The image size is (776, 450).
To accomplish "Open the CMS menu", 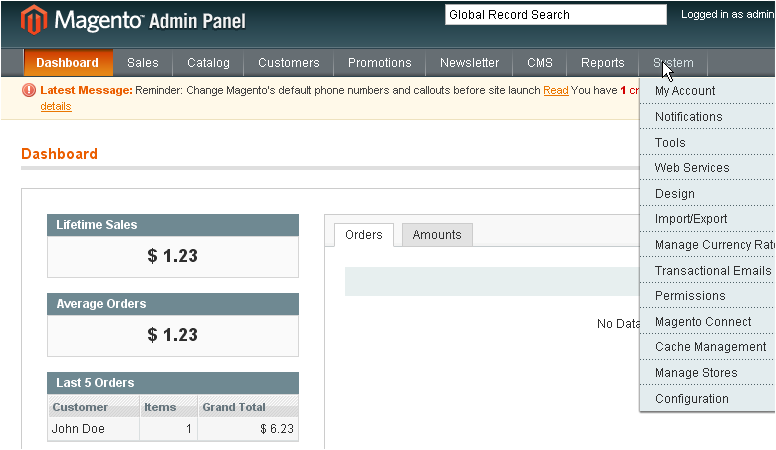I will [x=539, y=63].
